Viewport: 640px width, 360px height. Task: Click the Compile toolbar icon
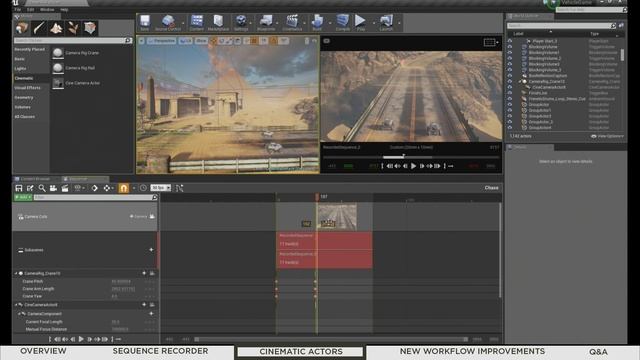(x=342, y=22)
